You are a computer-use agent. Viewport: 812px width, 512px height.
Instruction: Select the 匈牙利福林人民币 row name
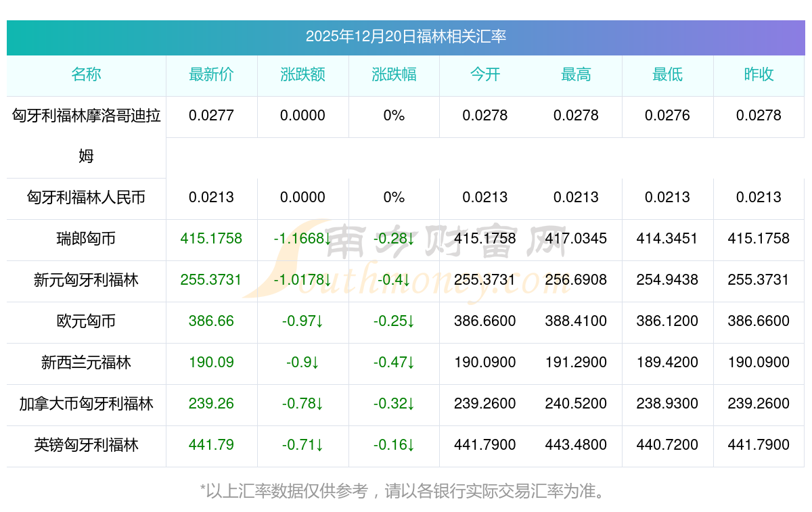pos(86,197)
